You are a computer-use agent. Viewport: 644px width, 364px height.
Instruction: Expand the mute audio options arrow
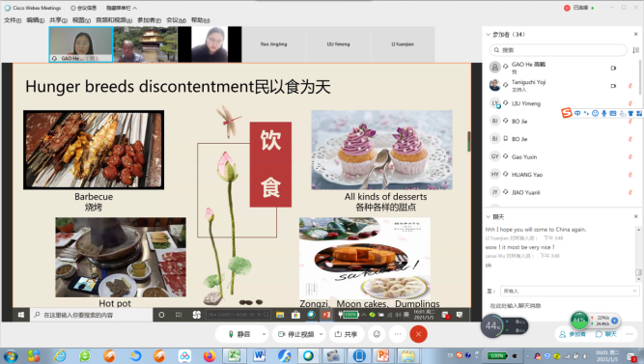(264, 334)
